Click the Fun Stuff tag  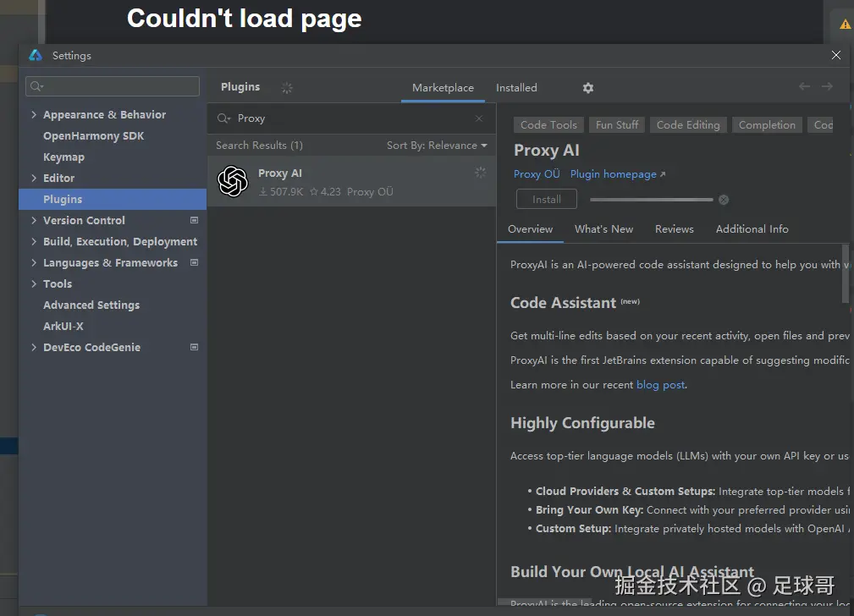(x=617, y=125)
